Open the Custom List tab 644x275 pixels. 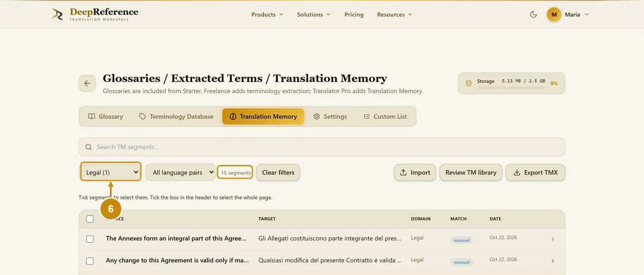[385, 117]
